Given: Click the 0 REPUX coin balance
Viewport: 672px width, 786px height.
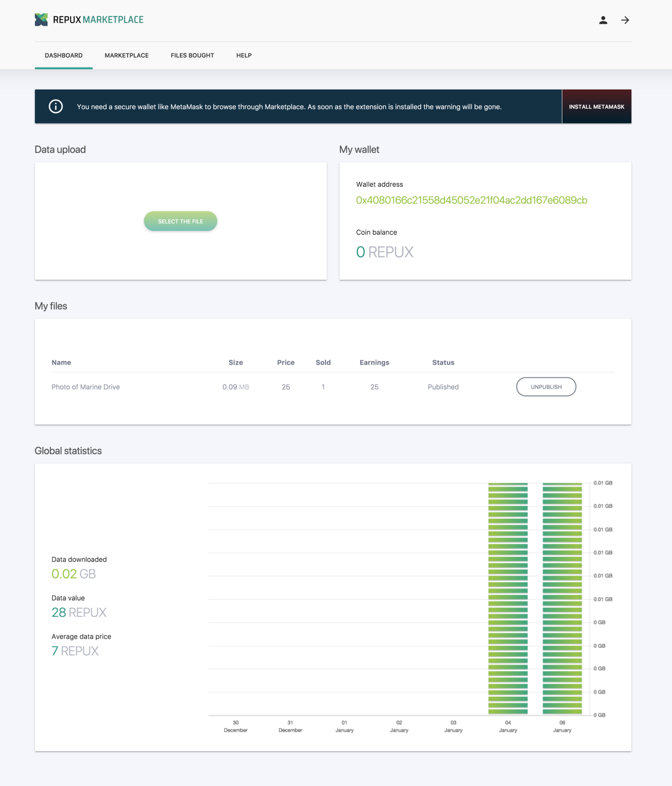Looking at the screenshot, I should coord(385,252).
